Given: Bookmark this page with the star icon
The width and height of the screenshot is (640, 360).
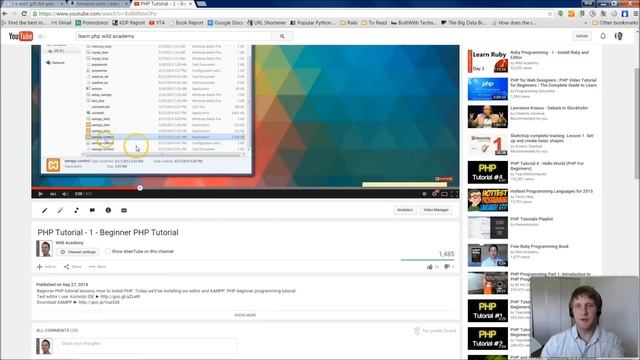Looking at the screenshot, I should 550,13.
